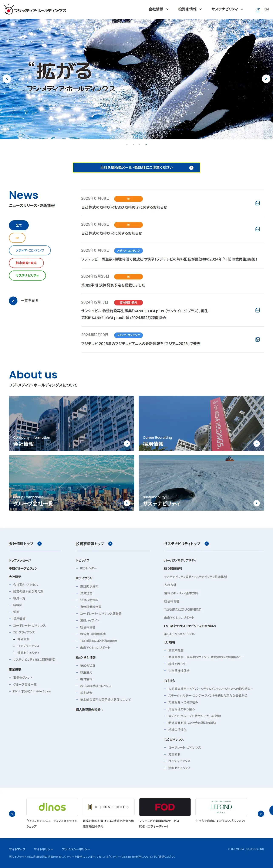Screen dimensions: 273x868
Task: Select first carousel pagination dot
Action: (127, 144)
